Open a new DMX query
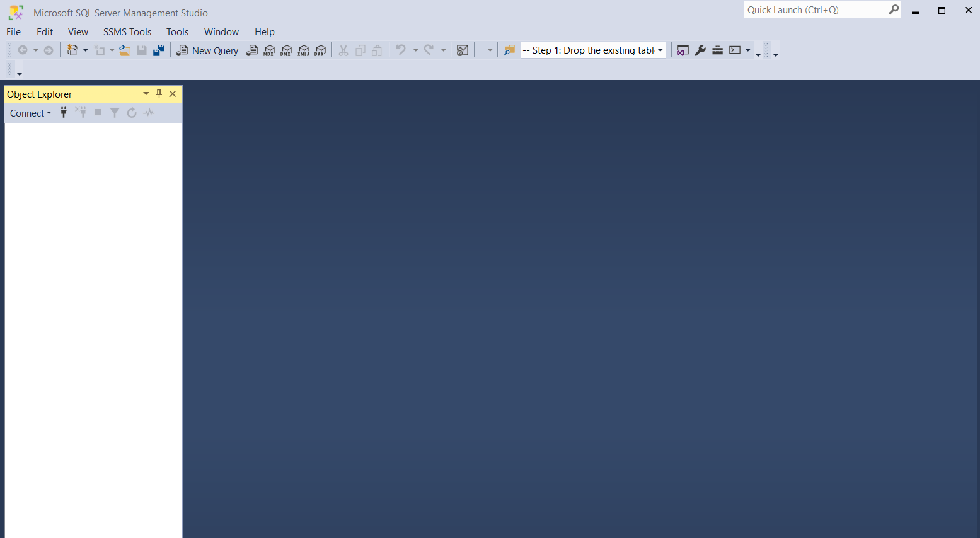Image resolution: width=980 pixels, height=538 pixels. [x=286, y=50]
